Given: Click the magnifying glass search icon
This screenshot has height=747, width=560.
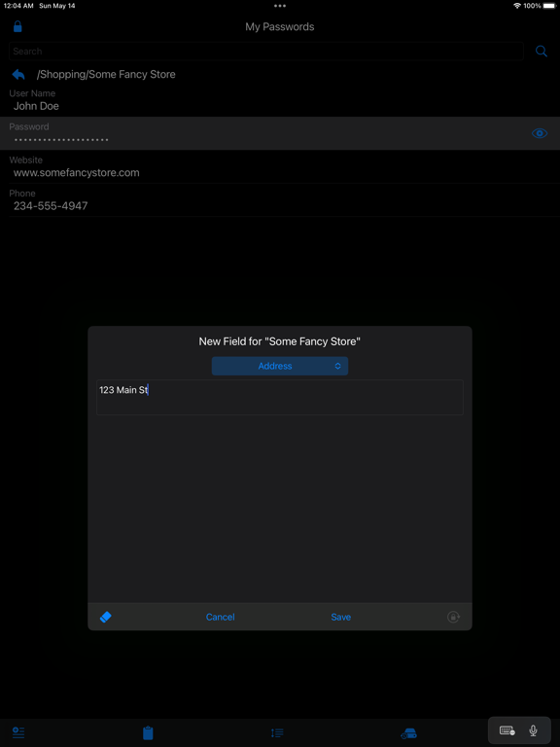Looking at the screenshot, I should pos(542,51).
